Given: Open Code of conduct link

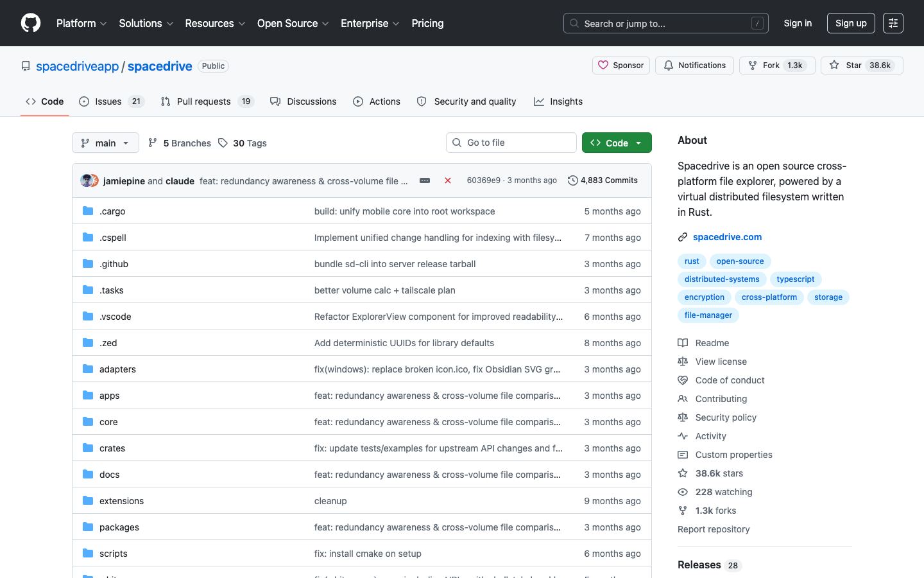Looking at the screenshot, I should 721,380.
